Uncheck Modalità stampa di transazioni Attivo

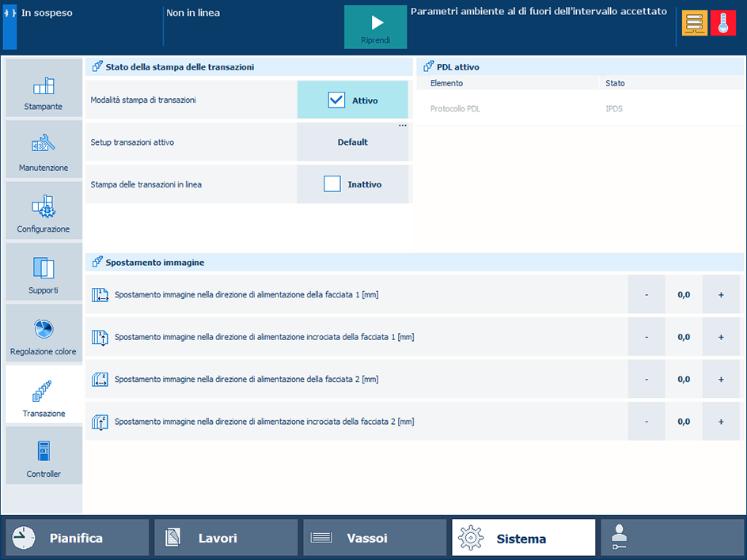tap(336, 100)
